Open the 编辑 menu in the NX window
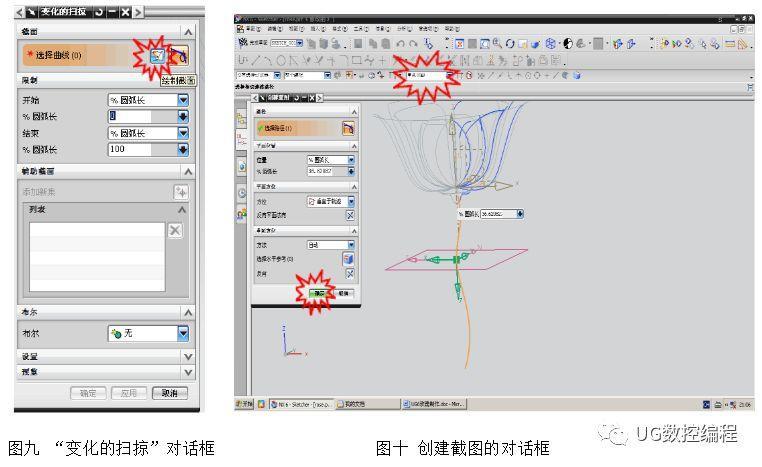Viewport: 762px width, 467px height. coord(275,29)
